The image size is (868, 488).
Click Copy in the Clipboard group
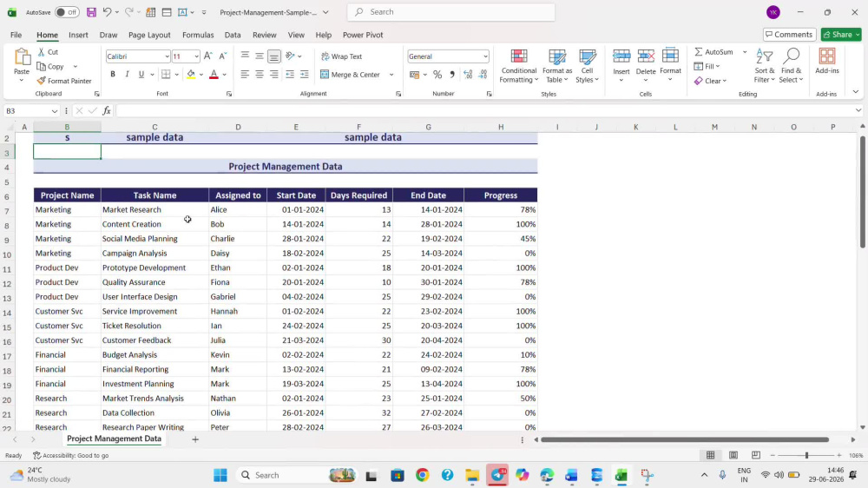coord(51,67)
